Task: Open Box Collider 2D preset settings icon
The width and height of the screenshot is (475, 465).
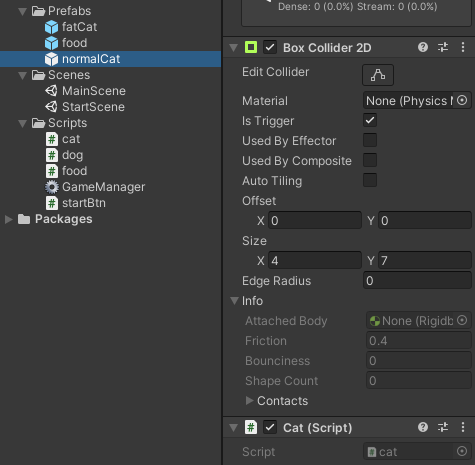Action: 443,47
